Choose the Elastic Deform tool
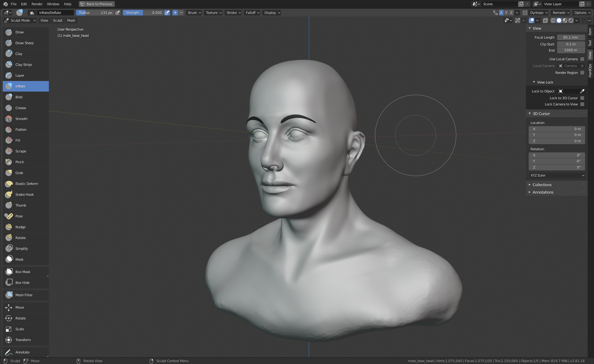Viewport: 594px width, 364px height. click(27, 184)
